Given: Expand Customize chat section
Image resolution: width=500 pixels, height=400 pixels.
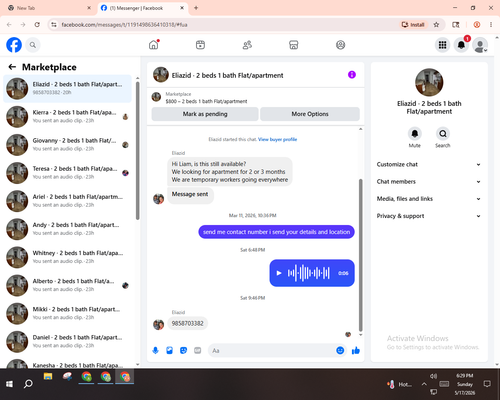Looking at the screenshot, I should tap(429, 164).
